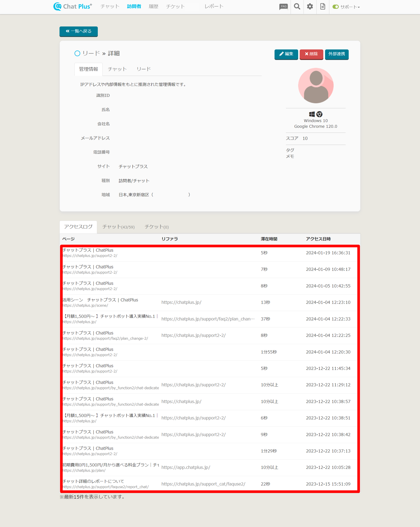This screenshot has height=527, width=420.
Task: Click the blue circle icon beside リード heading
Action: [77, 53]
